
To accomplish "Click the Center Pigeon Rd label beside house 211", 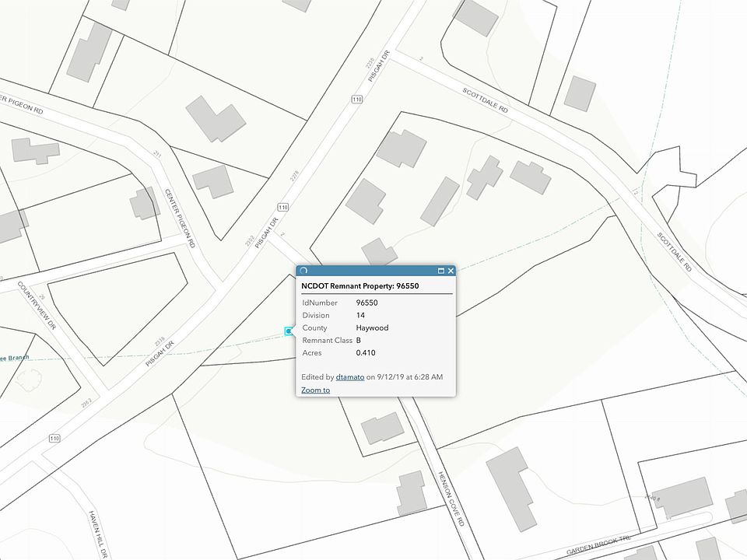I will [x=180, y=218].
